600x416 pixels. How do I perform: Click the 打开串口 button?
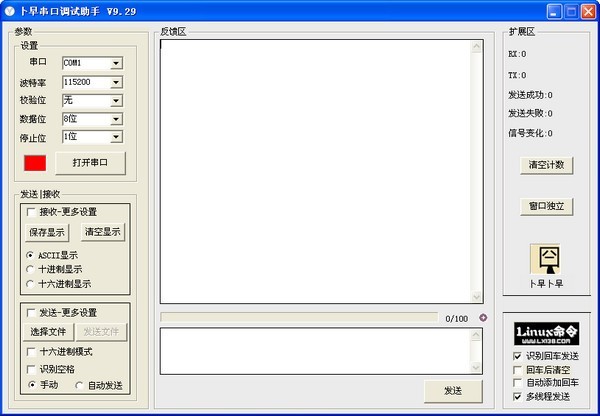90,163
